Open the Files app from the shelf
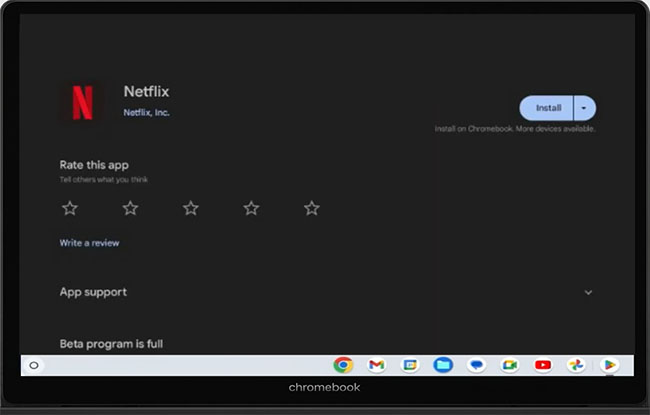This screenshot has height=415, width=650. click(x=443, y=365)
